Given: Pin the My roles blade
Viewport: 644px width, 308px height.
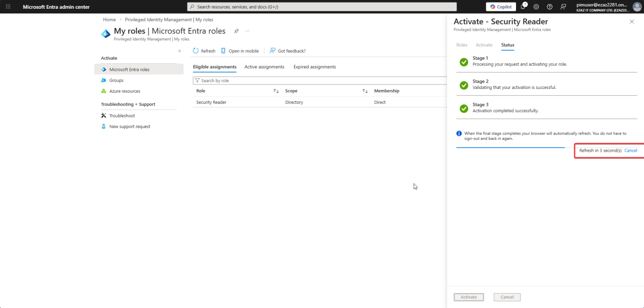Looking at the screenshot, I should 236,31.
